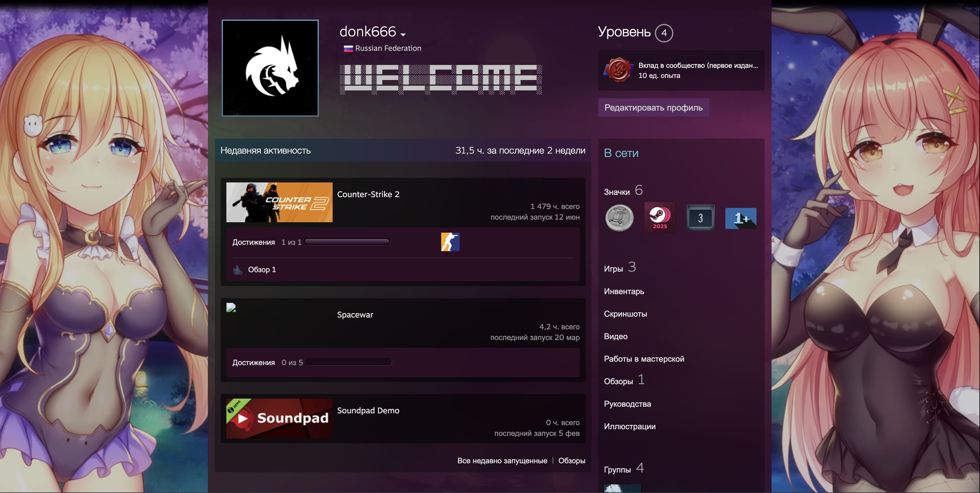Click the years of service '3' badge

pos(700,218)
